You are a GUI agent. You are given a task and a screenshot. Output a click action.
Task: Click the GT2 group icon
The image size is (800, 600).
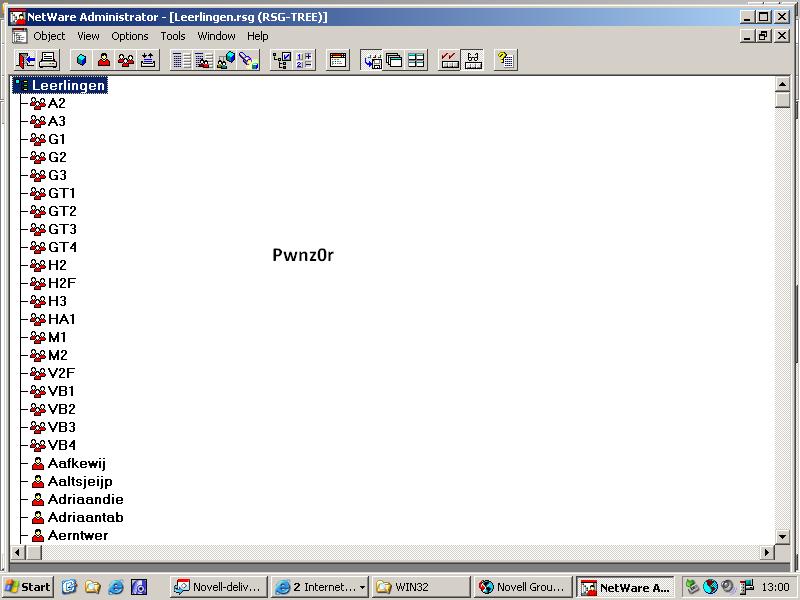(x=38, y=211)
